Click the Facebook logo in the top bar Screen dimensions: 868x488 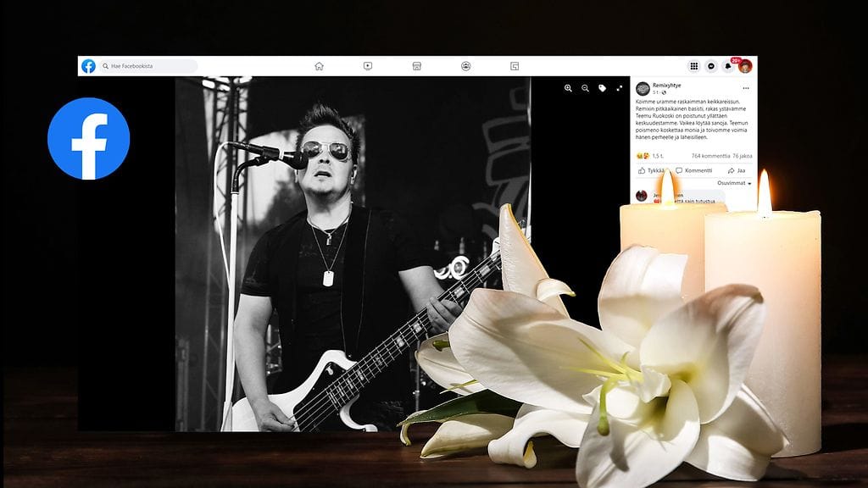coord(88,66)
